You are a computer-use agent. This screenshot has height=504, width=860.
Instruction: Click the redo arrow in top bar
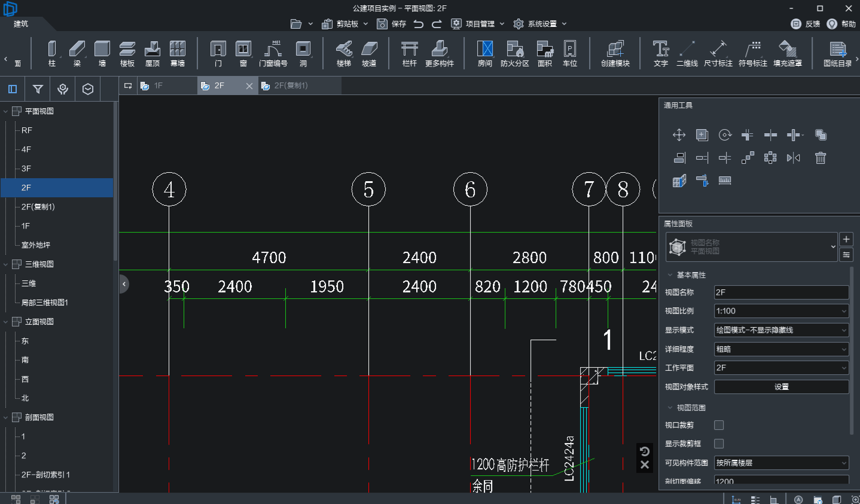tap(437, 24)
